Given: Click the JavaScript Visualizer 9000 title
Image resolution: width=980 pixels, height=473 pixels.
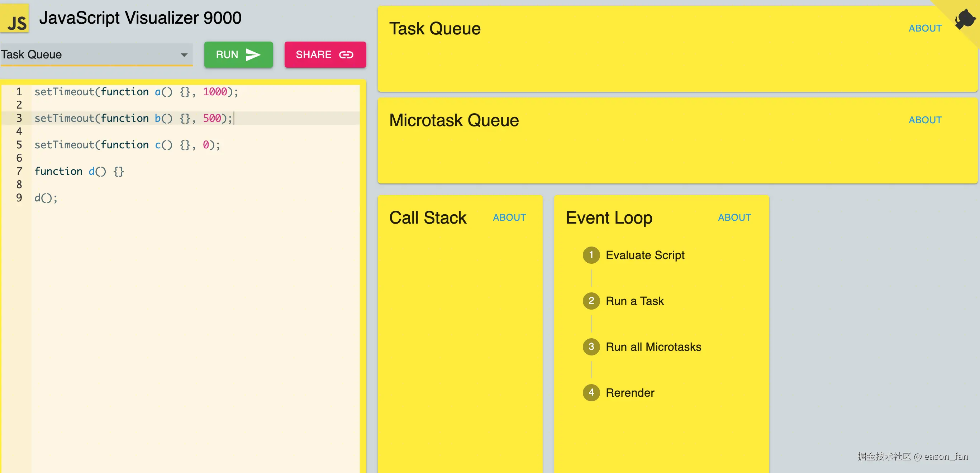Looking at the screenshot, I should 140,18.
